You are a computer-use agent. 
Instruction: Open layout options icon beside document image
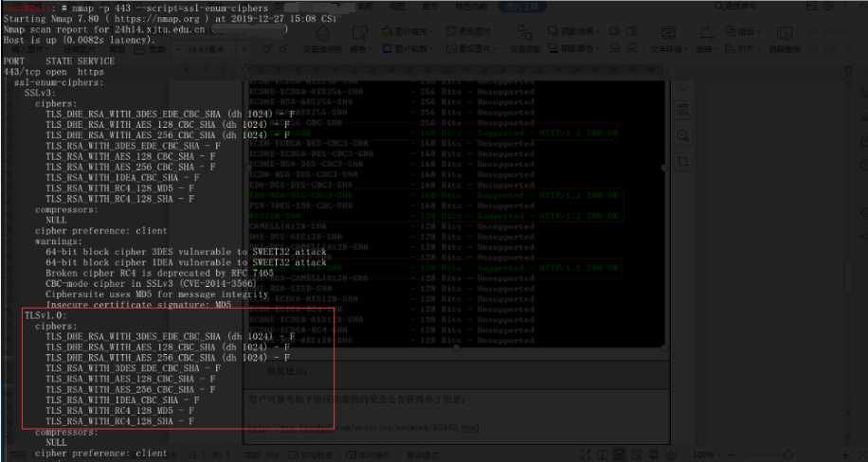click(x=683, y=109)
